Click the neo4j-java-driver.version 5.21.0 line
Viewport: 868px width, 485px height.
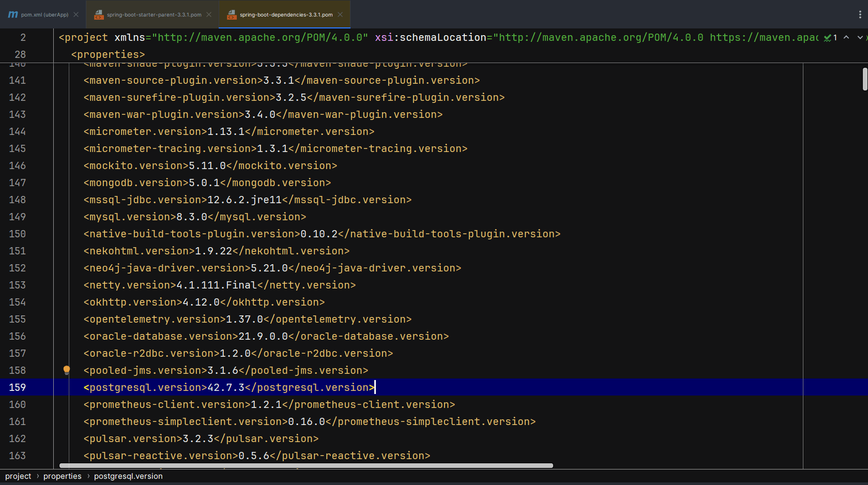coord(272,268)
